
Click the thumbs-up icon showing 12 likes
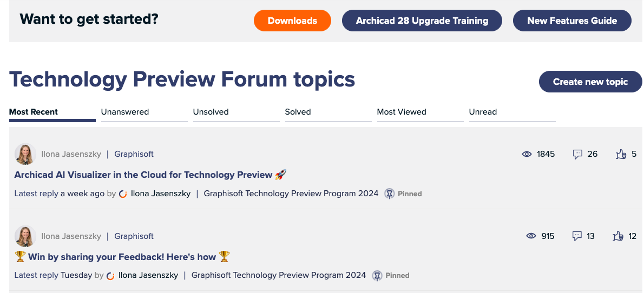pyautogui.click(x=618, y=236)
